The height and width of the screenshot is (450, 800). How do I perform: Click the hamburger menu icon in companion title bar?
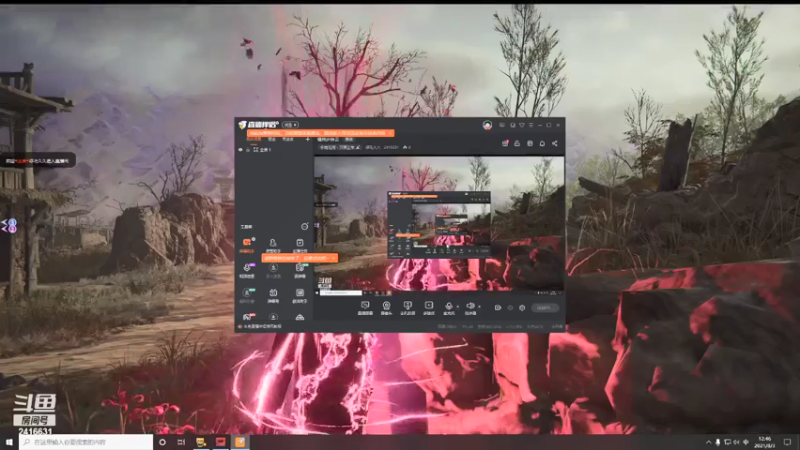[531, 125]
